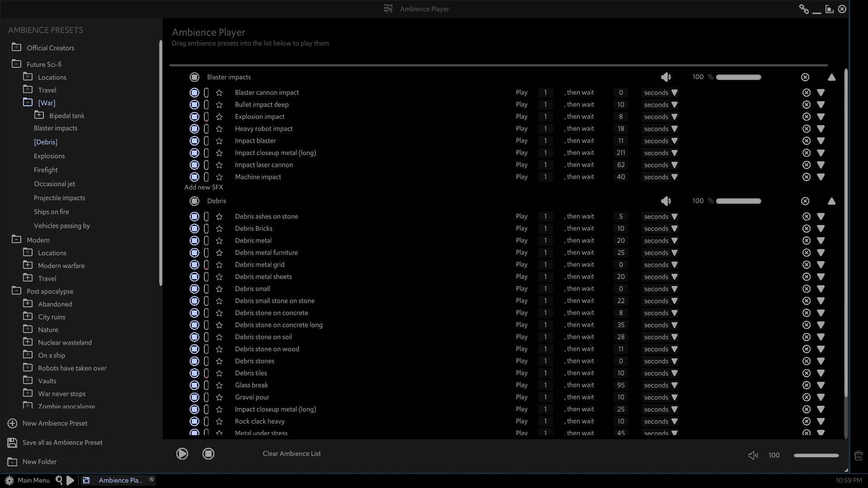This screenshot has width=868, height=488.
Task: Collapse the Blaster impacts group triangle
Action: click(x=831, y=77)
